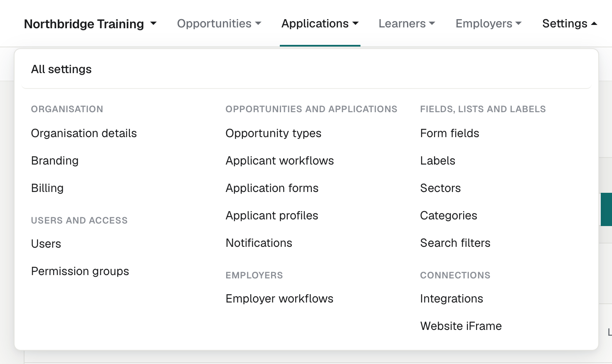Select Categories in the settings menu

[x=449, y=216]
